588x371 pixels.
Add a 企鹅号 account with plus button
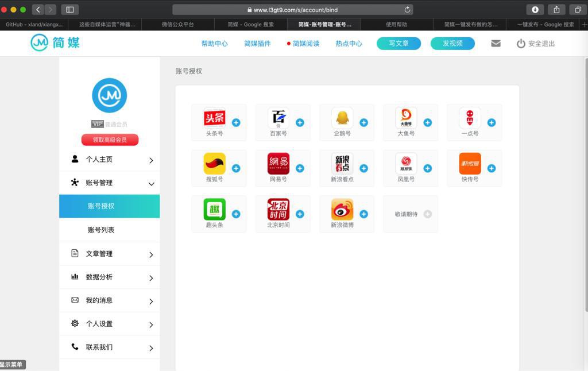click(x=363, y=123)
